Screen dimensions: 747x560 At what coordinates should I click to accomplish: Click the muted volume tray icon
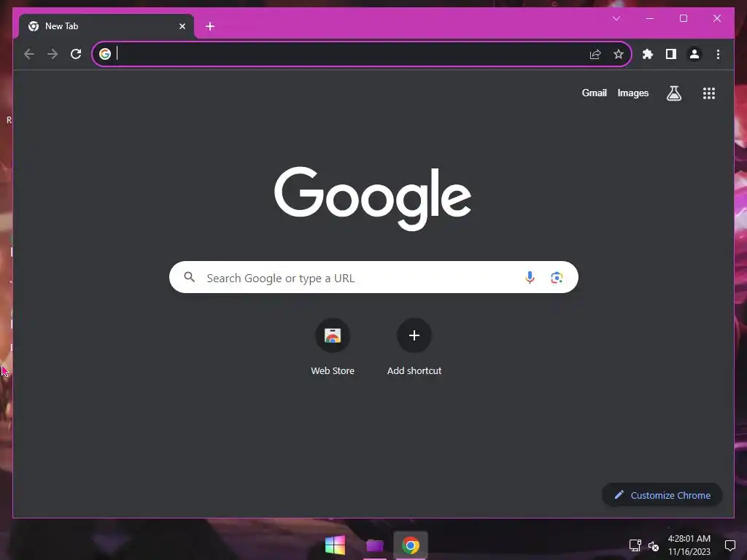pyautogui.click(x=654, y=545)
